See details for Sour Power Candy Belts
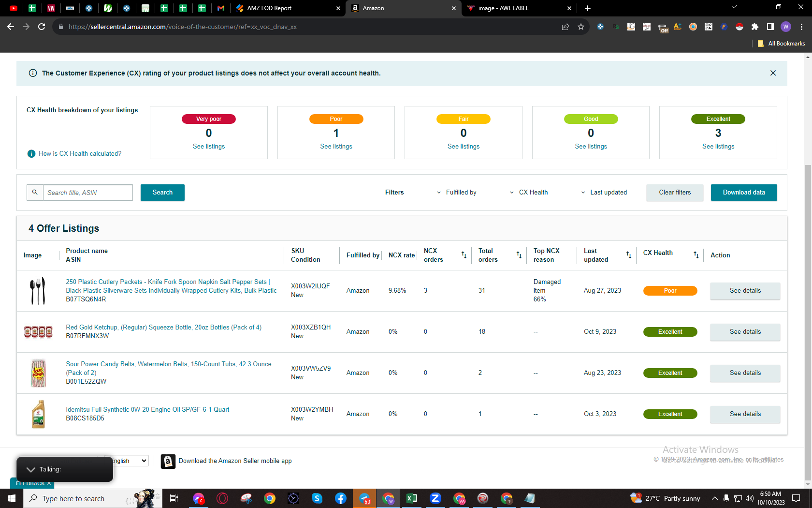Screen dimensions: 812x508 745,373
